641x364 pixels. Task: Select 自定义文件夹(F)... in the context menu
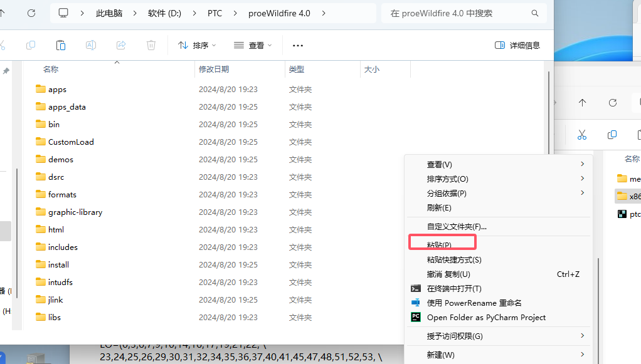click(x=499, y=226)
